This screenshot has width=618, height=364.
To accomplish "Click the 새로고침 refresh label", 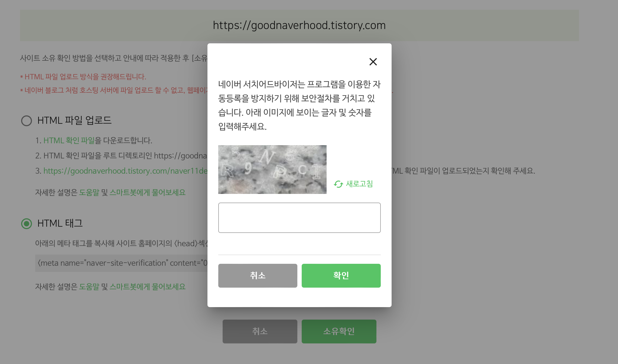I will [x=359, y=184].
